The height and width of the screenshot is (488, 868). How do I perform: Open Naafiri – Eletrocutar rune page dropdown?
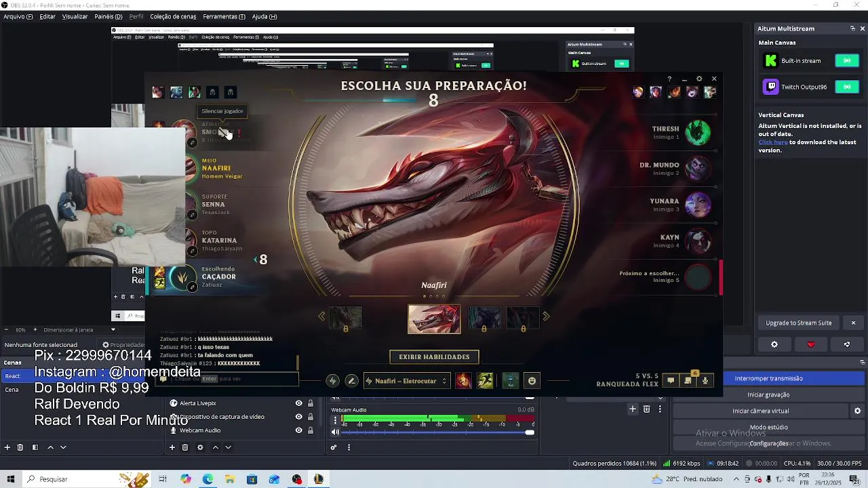pos(407,381)
